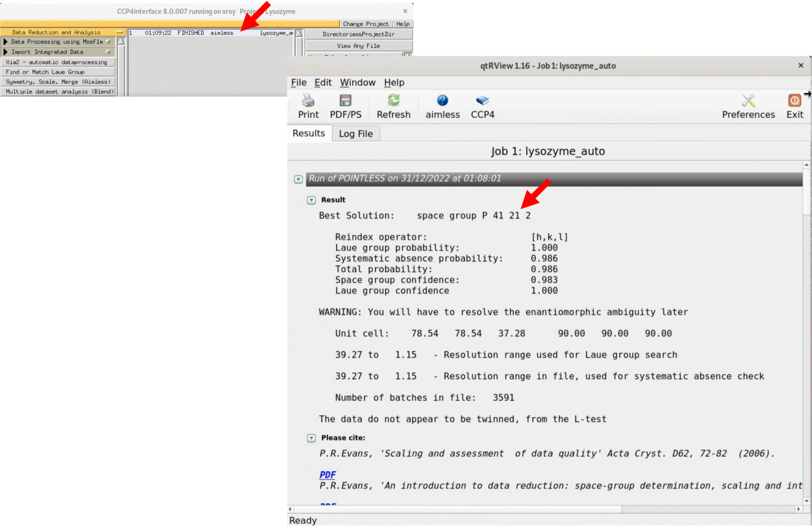Collapse the Please cite section
Screen dimensions: 812x526
pos(311,438)
